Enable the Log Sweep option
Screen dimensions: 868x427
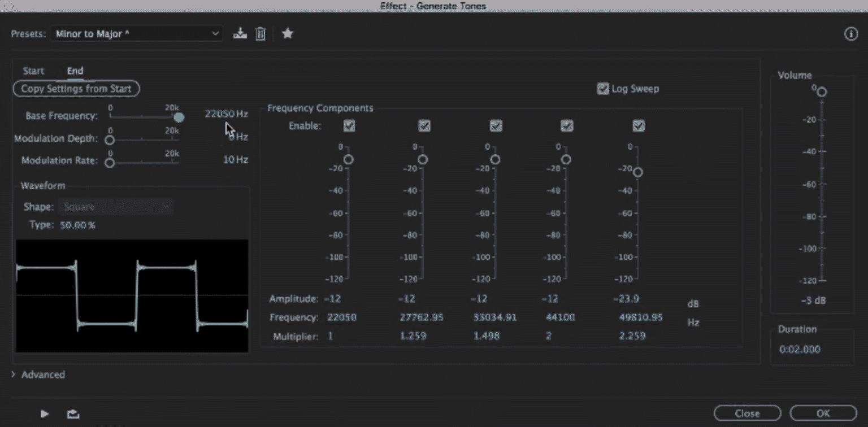[603, 89]
